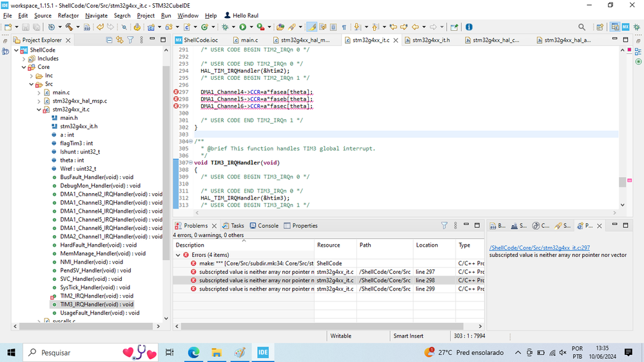Click the editor vertical scrollbar thumb
The width and height of the screenshot is (644, 362).
click(x=622, y=182)
